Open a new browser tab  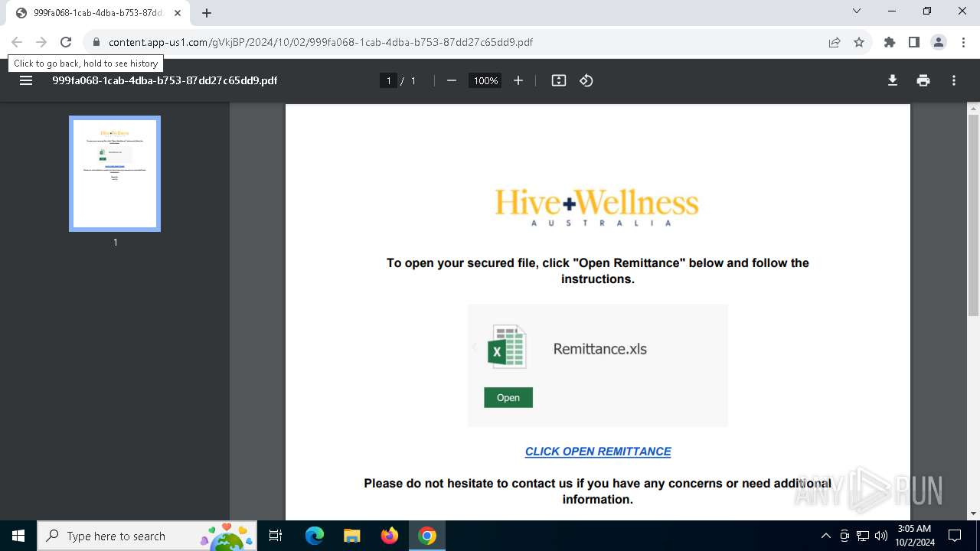click(x=207, y=13)
